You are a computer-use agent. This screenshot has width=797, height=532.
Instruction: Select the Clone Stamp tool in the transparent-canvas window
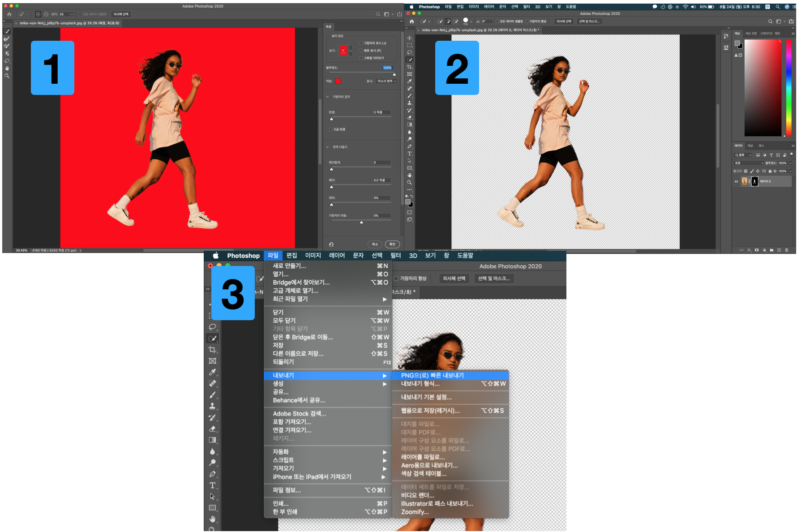pyautogui.click(x=409, y=103)
